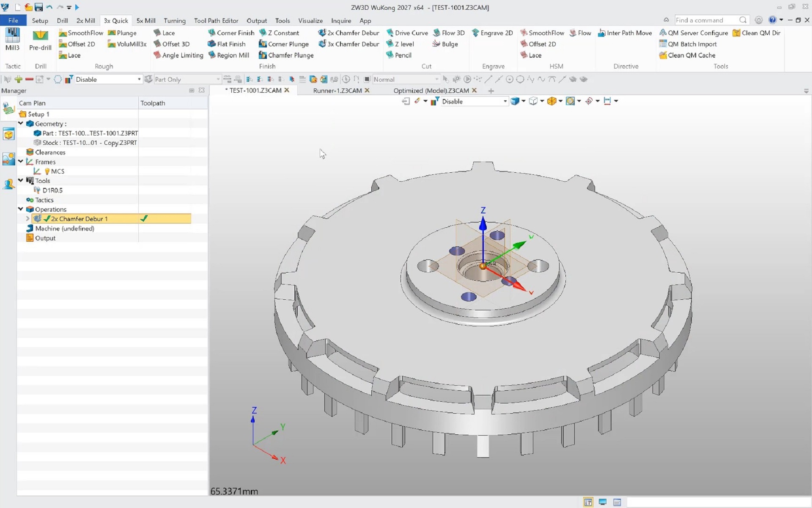Run Clean QM Cache

point(687,55)
